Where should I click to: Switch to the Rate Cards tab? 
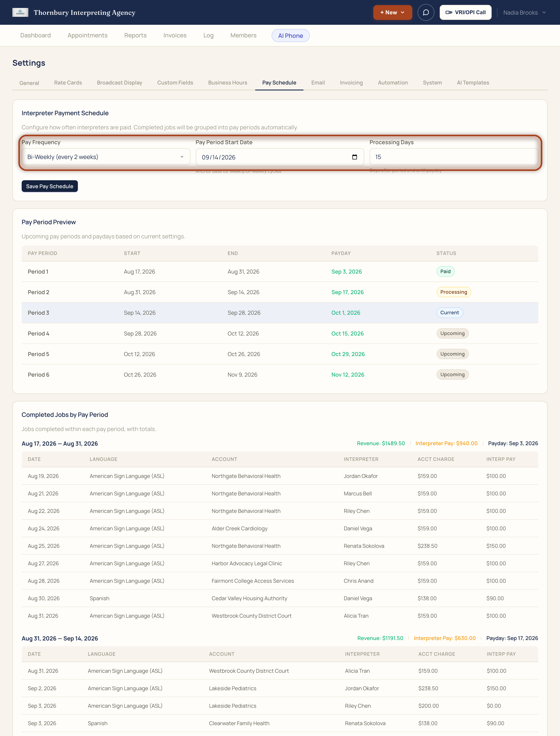(x=68, y=83)
